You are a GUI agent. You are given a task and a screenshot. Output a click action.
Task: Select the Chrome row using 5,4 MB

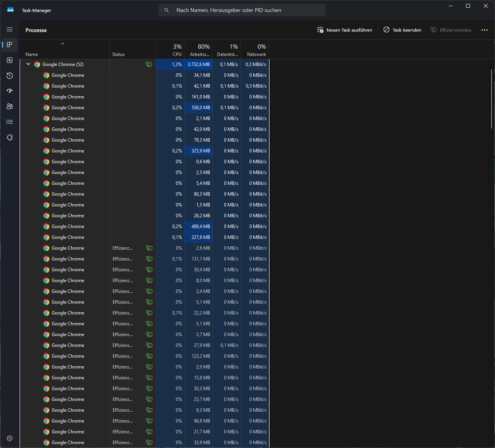(x=144, y=183)
